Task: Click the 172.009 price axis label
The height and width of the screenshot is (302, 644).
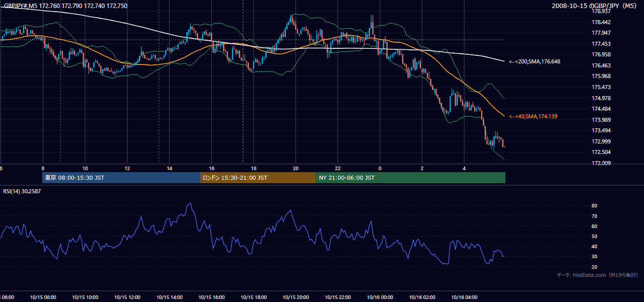Action: (601, 163)
